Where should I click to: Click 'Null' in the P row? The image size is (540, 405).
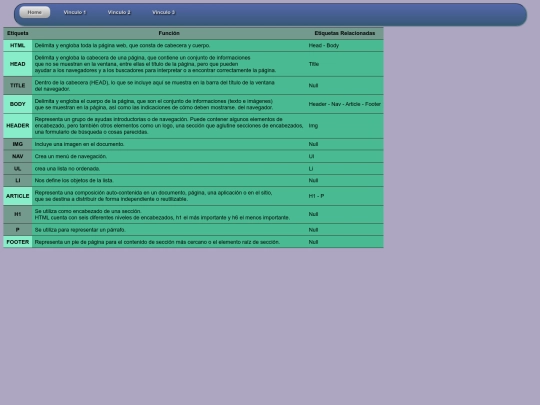tap(313, 230)
